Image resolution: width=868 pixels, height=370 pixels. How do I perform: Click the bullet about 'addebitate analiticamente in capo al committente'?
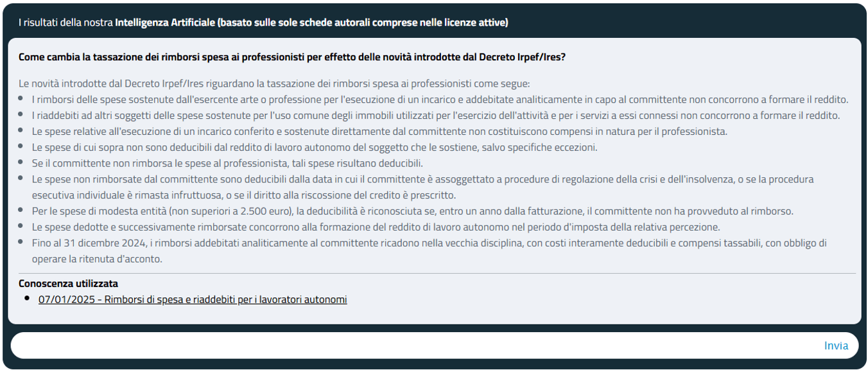(440, 100)
